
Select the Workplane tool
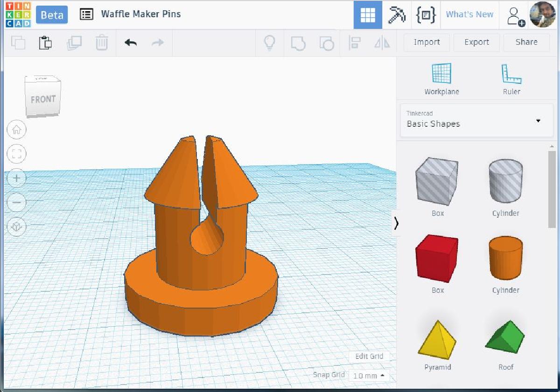pyautogui.click(x=441, y=79)
